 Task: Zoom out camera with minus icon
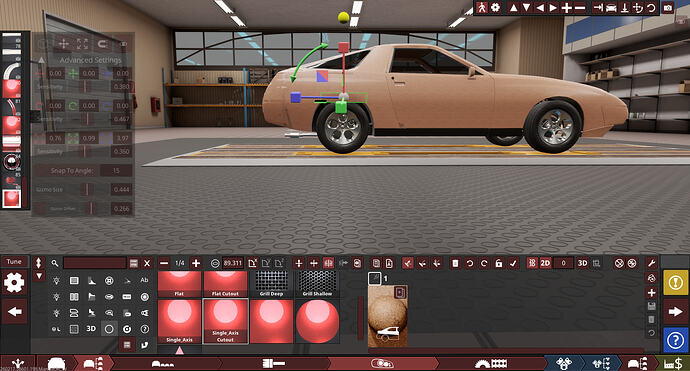580,7
